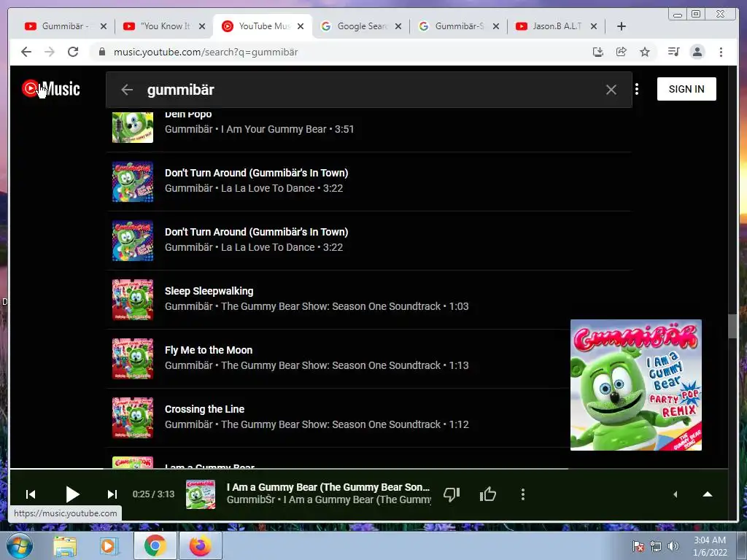
Task: Like the current song with thumbs up
Action: point(488,494)
